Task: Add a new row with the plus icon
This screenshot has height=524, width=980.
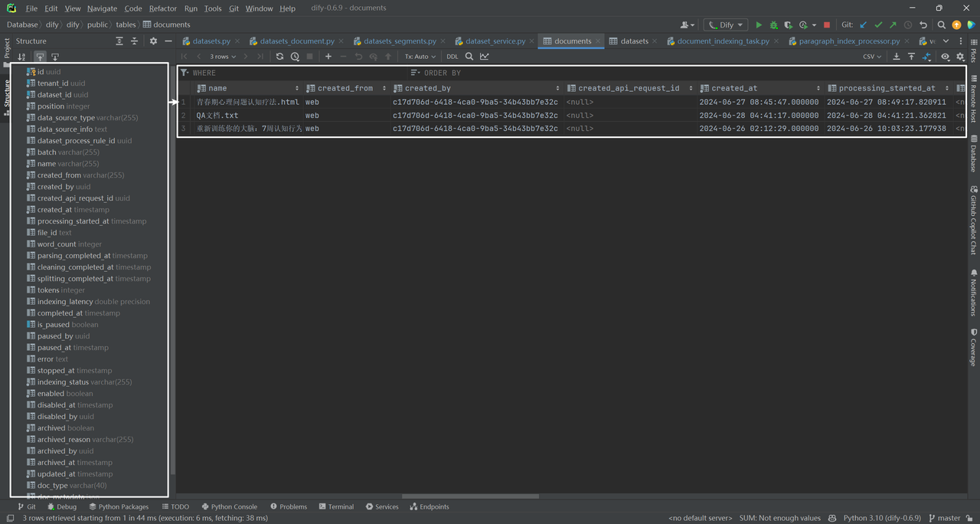Action: pos(328,57)
